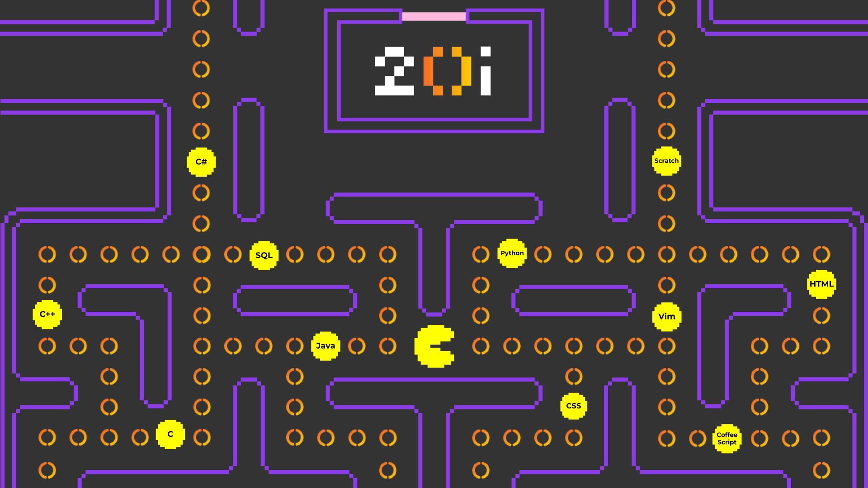Click the CSS language token
868x488 pixels.
pos(572,405)
